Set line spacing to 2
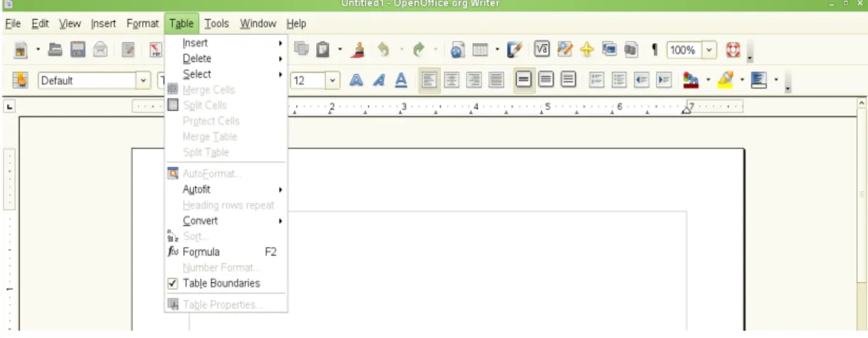The width and height of the screenshot is (868, 338). 568,80
